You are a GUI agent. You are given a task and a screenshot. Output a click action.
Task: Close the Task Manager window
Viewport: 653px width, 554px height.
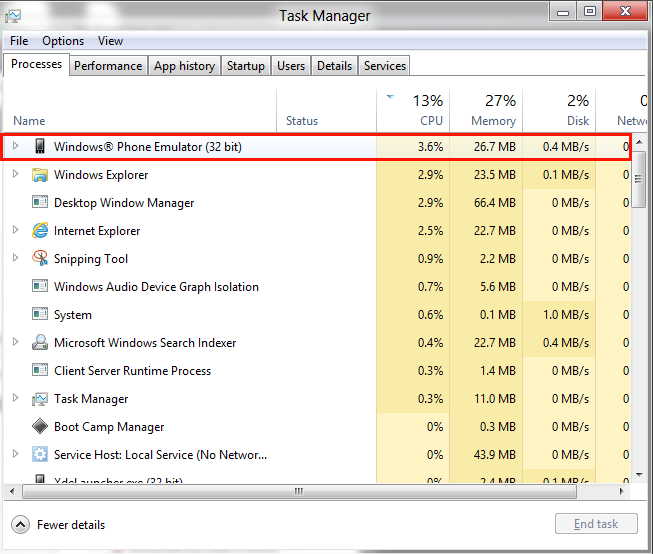[x=626, y=11]
